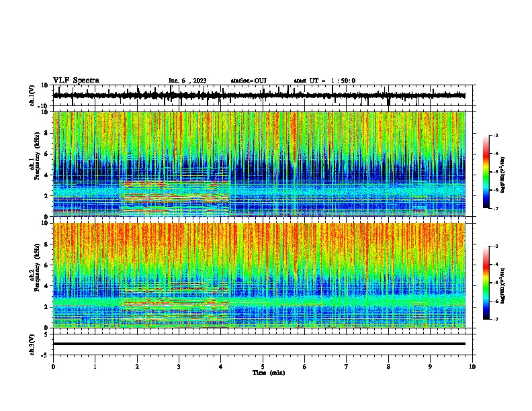Viewport: 532px width, 411px height.
Task: Click time axis tick label "8"
Action: pyautogui.click(x=388, y=367)
